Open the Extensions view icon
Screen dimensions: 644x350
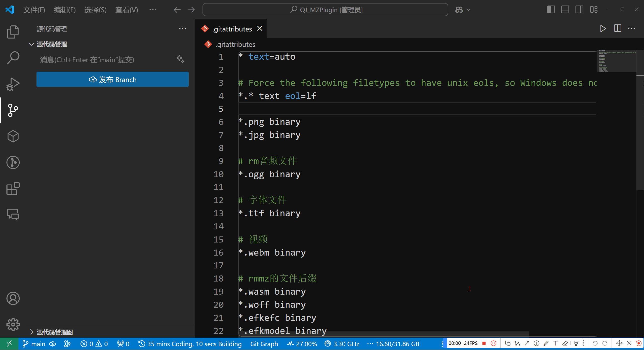point(13,189)
